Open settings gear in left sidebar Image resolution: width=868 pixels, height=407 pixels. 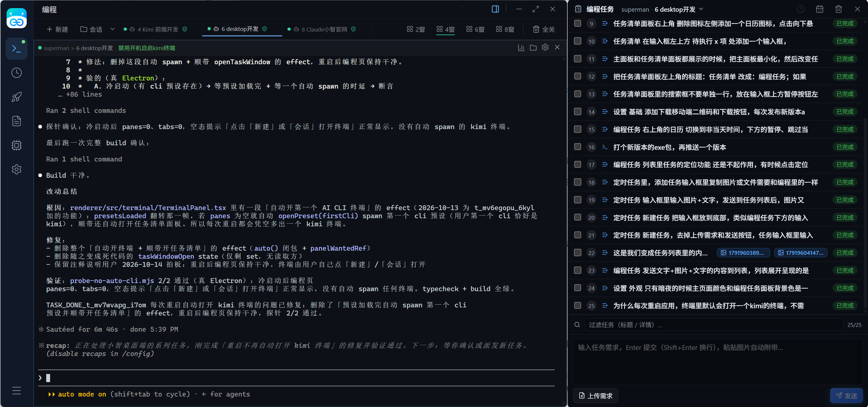17,169
